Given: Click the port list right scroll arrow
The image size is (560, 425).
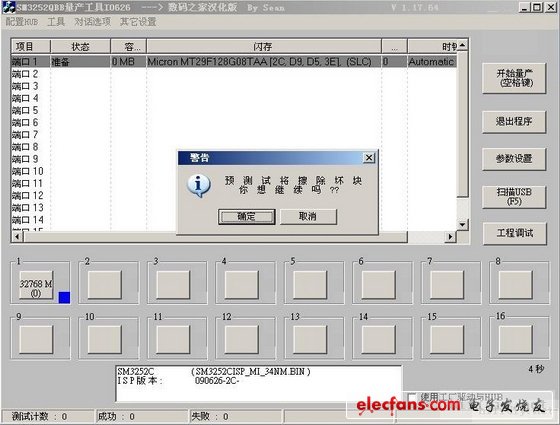Looking at the screenshot, I should coord(450,236).
